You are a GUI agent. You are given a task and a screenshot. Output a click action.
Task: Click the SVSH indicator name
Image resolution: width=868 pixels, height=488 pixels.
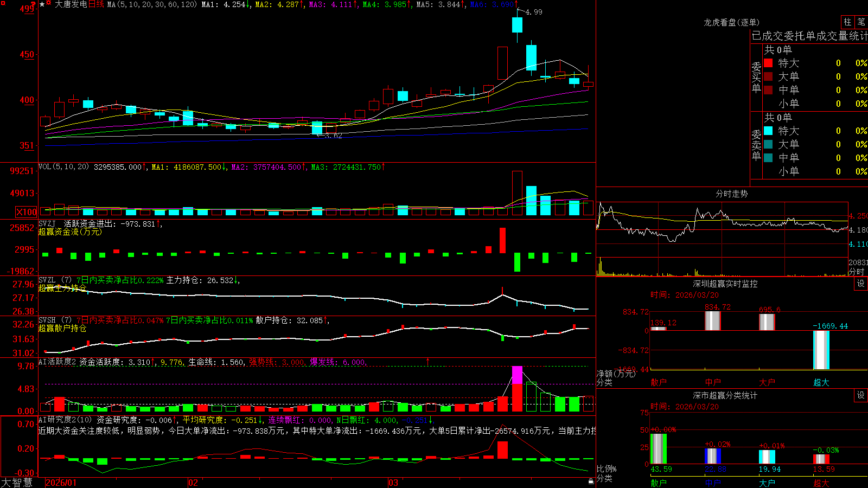pos(47,320)
